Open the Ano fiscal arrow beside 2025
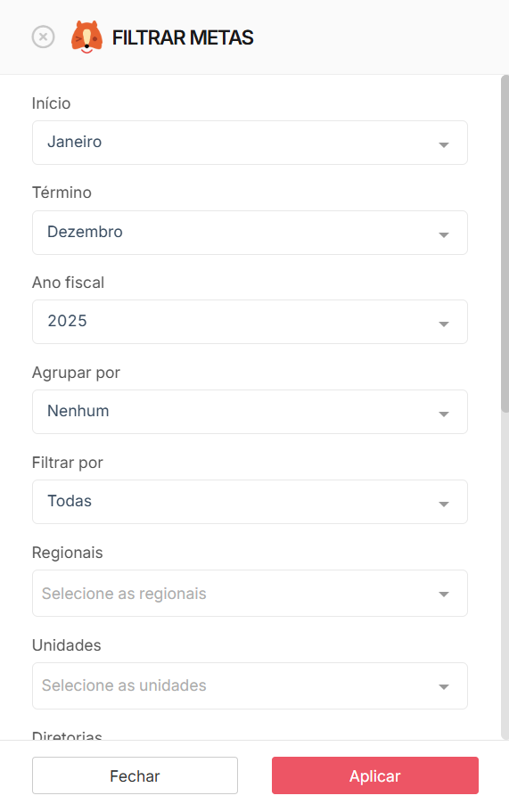 (x=444, y=324)
